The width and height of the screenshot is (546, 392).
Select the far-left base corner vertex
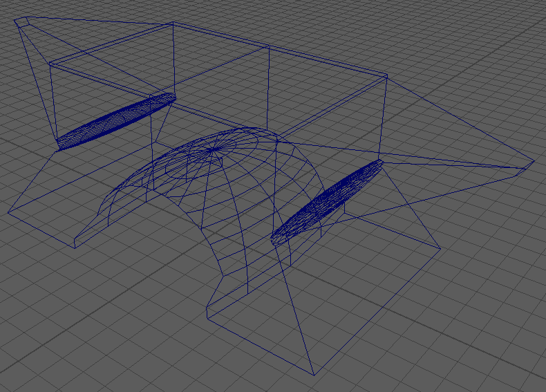tap(8, 213)
